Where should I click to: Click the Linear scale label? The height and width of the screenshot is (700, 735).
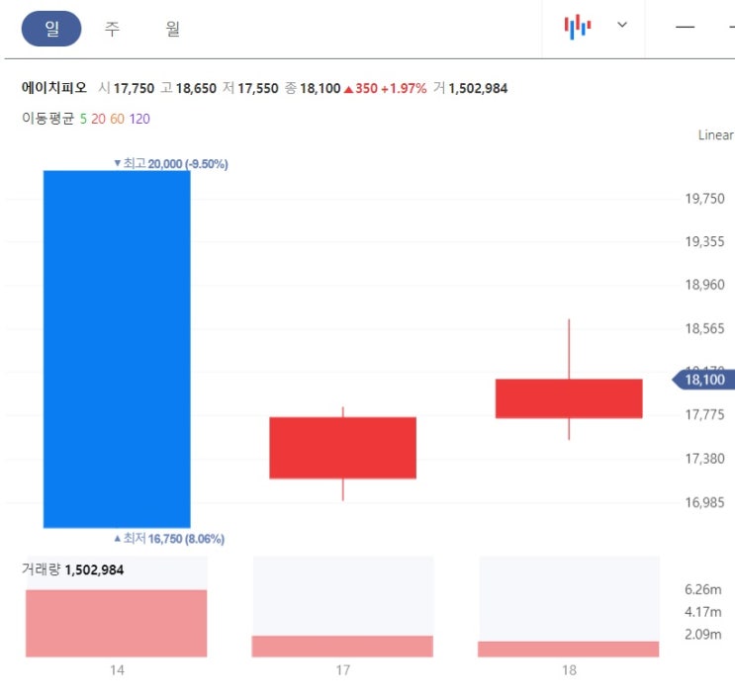tap(716, 134)
